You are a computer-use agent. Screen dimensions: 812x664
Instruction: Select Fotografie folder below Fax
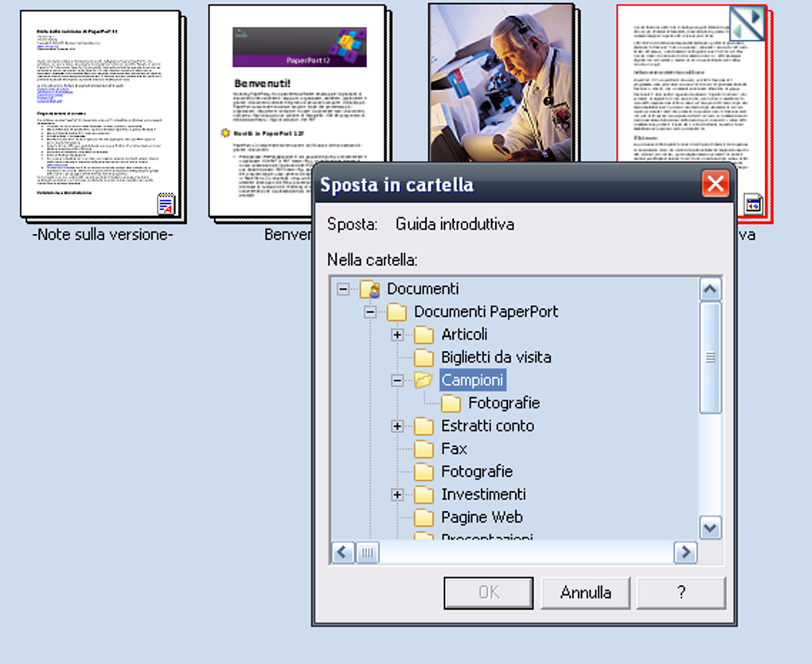click(477, 471)
